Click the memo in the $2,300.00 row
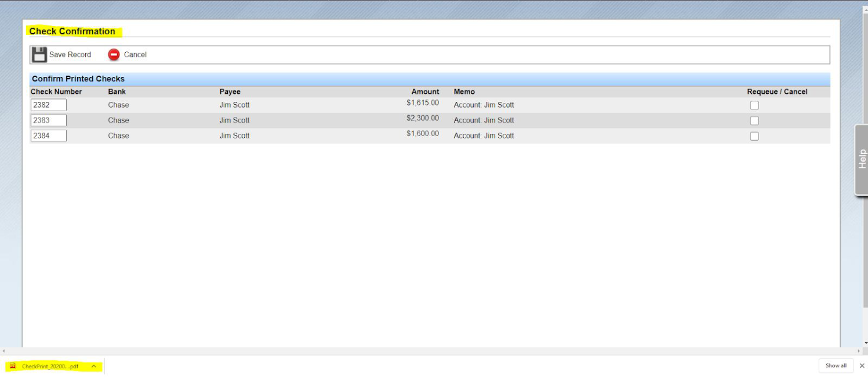 tap(484, 120)
